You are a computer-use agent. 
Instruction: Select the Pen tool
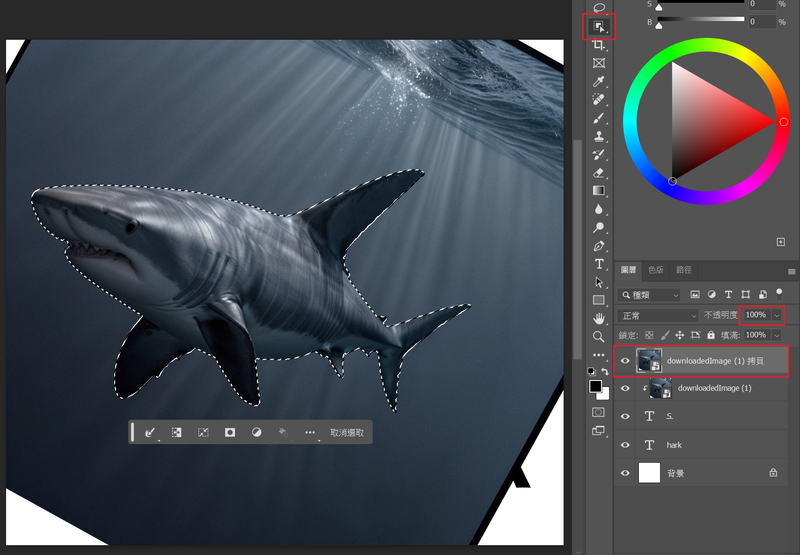click(599, 245)
